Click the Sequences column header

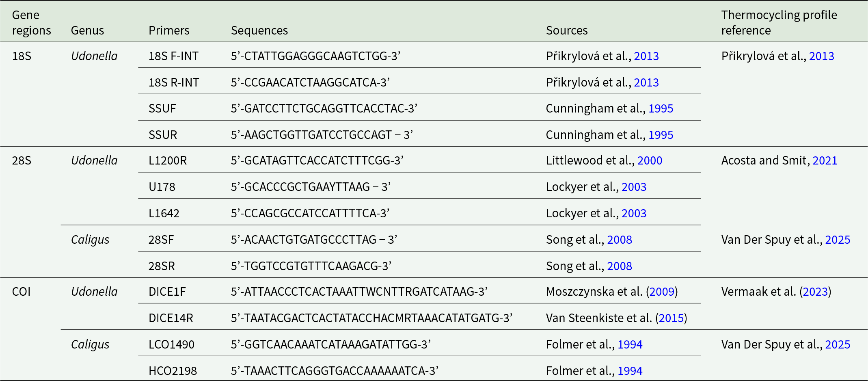(x=259, y=30)
